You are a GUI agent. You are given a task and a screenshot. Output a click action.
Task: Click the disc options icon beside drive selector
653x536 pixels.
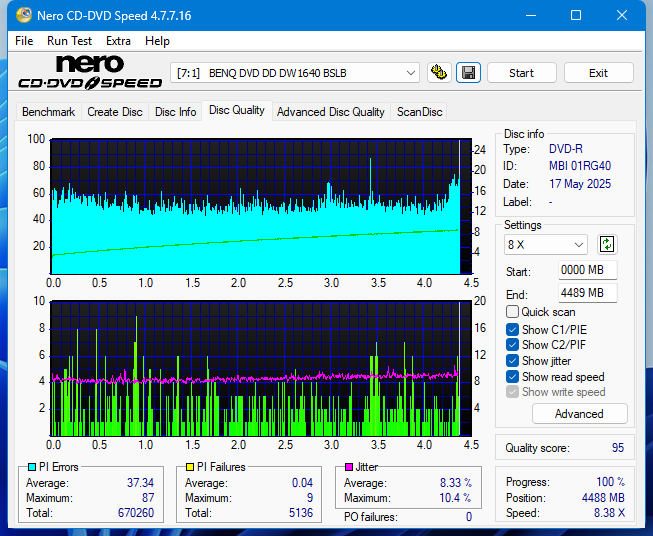[x=438, y=73]
